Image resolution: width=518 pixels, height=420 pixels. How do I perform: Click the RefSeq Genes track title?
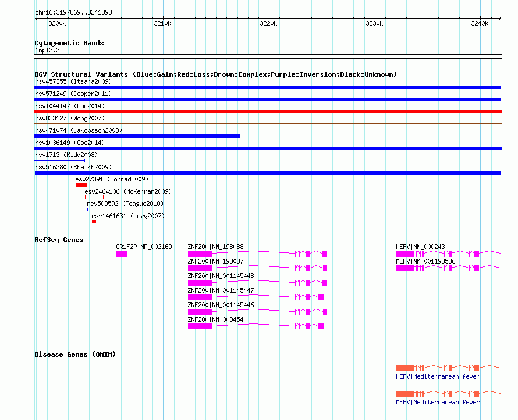point(59,240)
